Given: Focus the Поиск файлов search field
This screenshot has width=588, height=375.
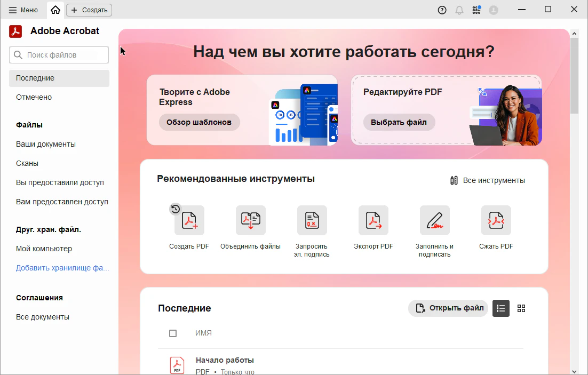Looking at the screenshot, I should click(x=59, y=55).
